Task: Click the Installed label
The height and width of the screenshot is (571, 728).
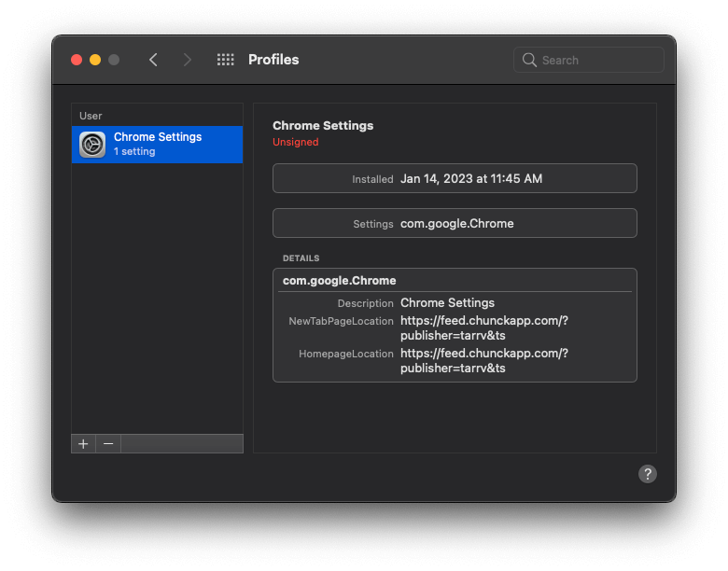Action: click(x=372, y=179)
